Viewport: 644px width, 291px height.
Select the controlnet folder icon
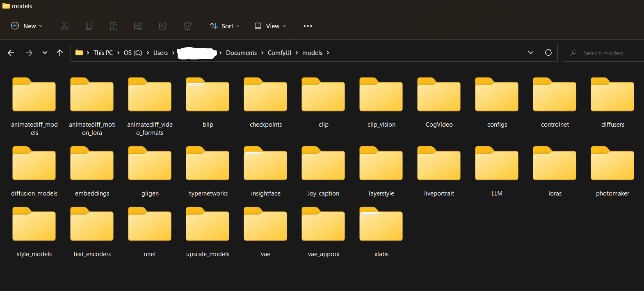point(555,94)
